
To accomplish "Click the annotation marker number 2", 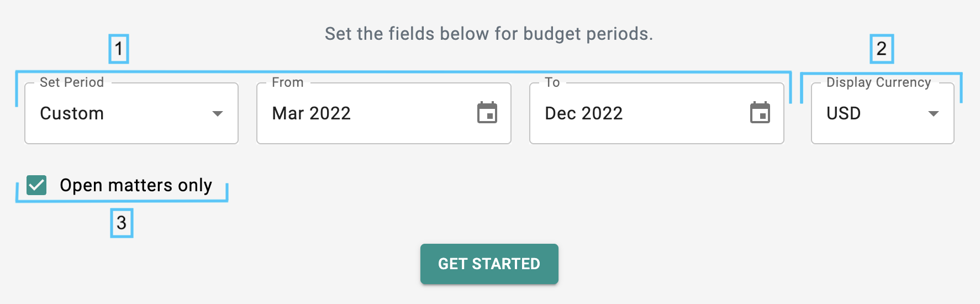I will coord(882,49).
